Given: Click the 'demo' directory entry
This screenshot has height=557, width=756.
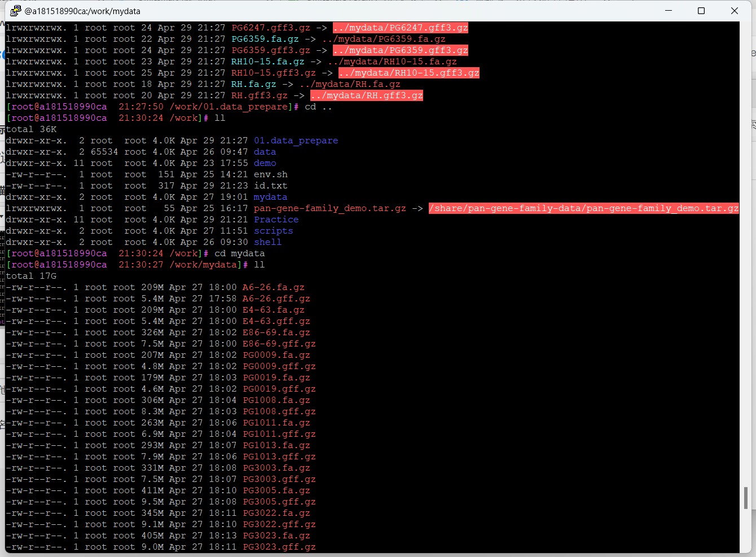Looking at the screenshot, I should coord(265,163).
